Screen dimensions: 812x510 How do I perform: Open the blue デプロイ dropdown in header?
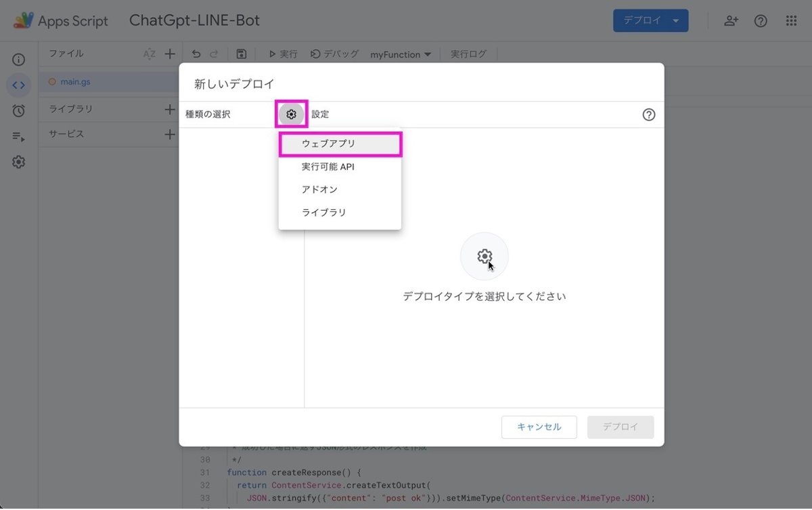[x=650, y=20]
